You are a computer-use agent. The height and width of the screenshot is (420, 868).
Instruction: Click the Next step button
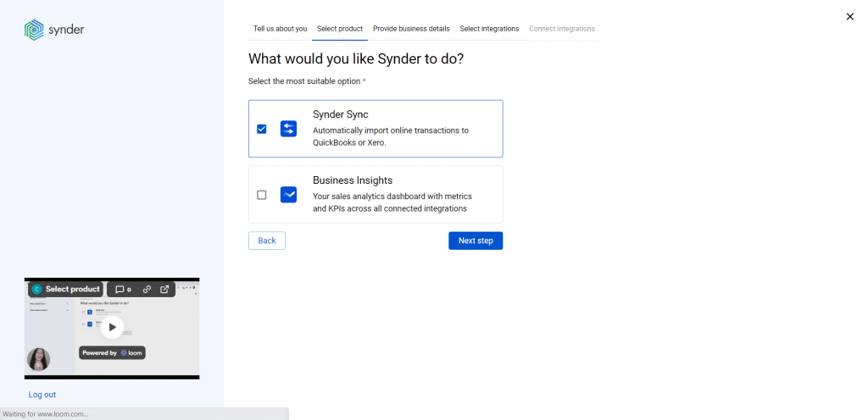click(x=476, y=240)
